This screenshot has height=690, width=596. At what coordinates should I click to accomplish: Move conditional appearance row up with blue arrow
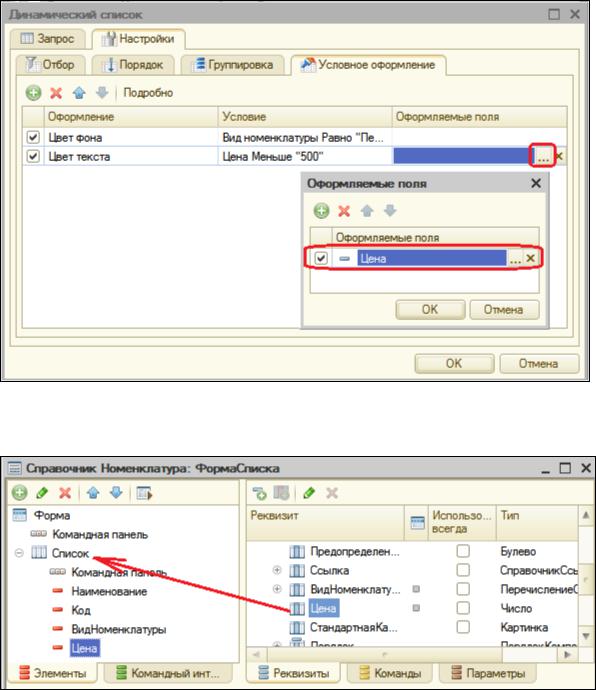tap(79, 93)
